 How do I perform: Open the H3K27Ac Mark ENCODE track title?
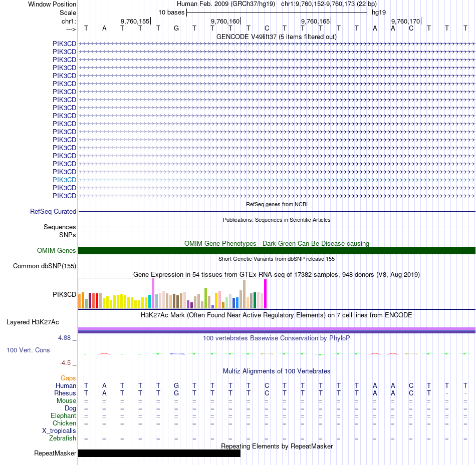pos(276,315)
